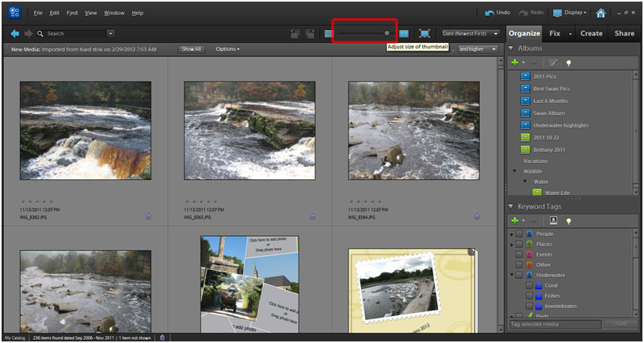Collapse the Underwater tag category

(512, 275)
